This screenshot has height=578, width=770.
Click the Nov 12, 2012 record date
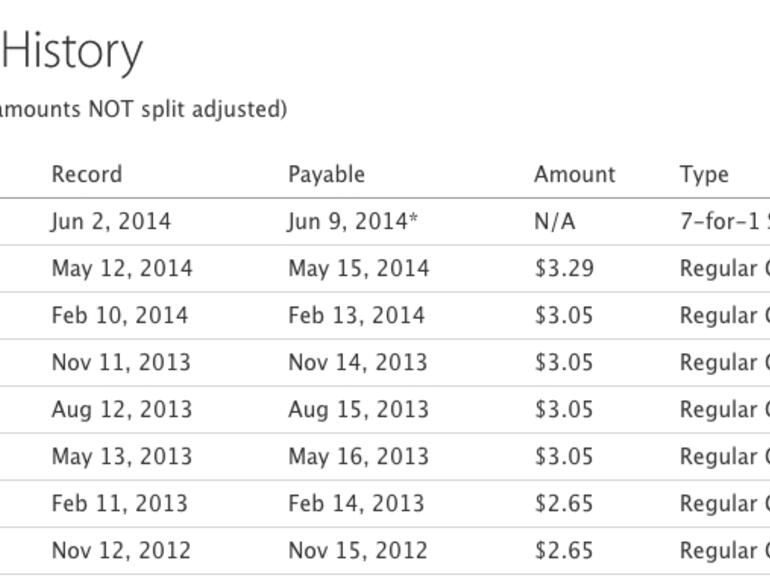(121, 550)
